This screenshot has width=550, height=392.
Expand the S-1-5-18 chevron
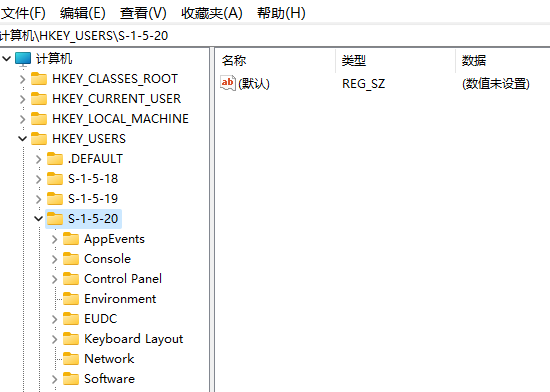coord(39,179)
